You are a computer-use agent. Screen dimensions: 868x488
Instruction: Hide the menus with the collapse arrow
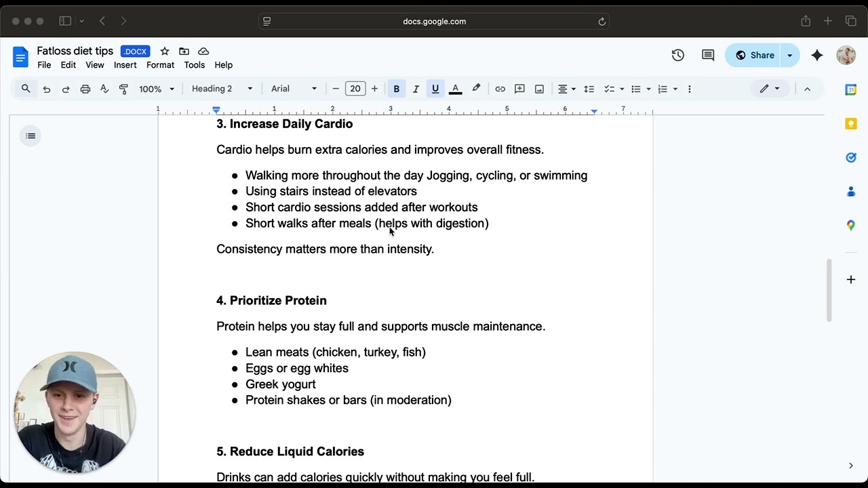tap(807, 89)
